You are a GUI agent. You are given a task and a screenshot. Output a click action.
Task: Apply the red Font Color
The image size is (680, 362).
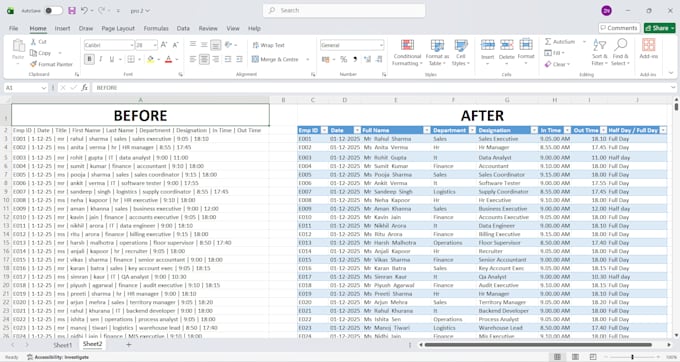pos(169,59)
